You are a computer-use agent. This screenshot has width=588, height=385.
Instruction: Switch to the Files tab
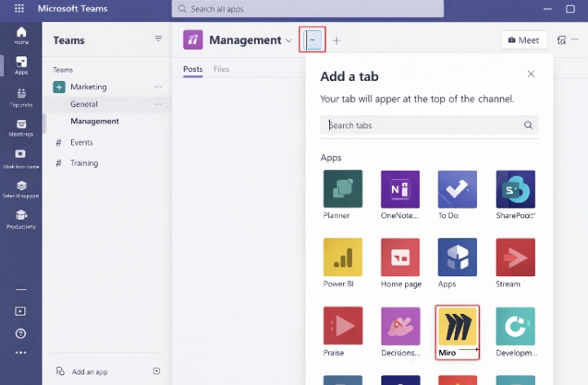tap(221, 69)
